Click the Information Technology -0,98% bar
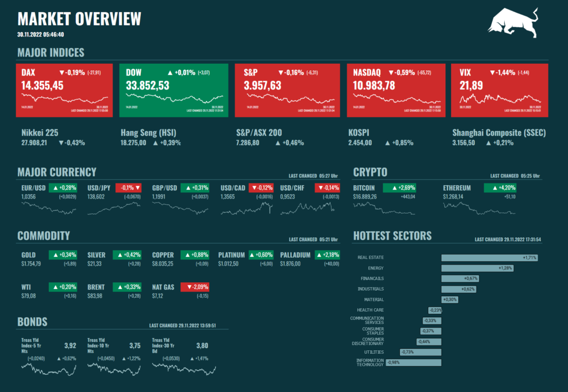This screenshot has height=392, width=568. pos(414,363)
